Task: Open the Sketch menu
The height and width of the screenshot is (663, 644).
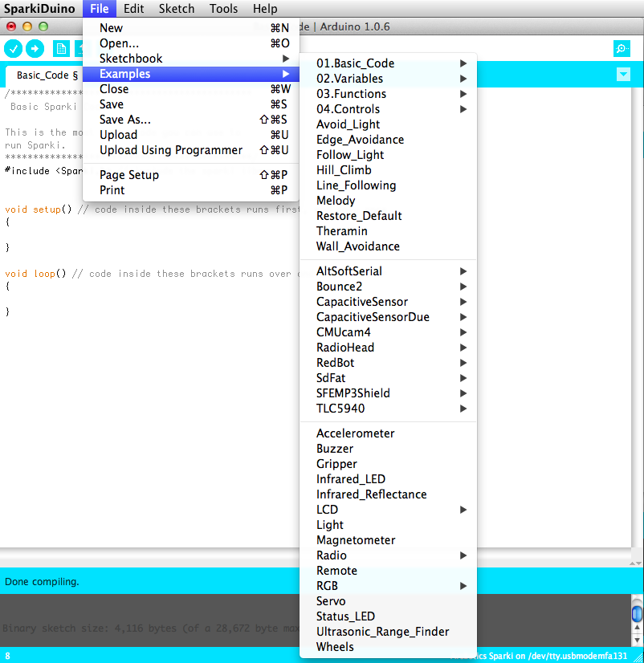Action: point(177,9)
